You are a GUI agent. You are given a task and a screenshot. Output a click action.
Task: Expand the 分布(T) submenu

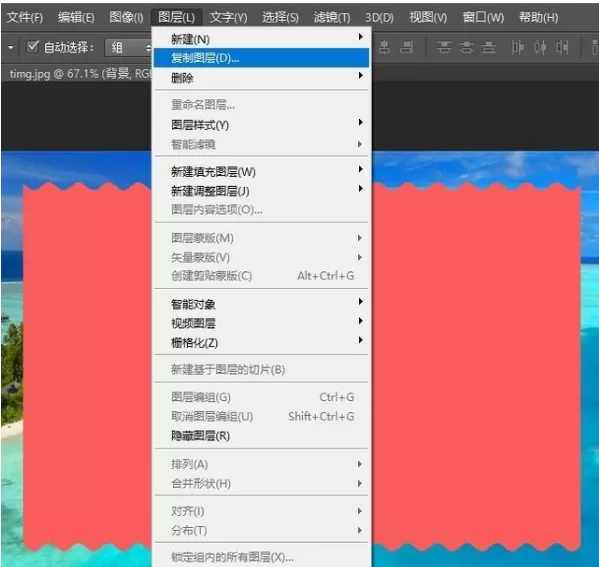tap(261, 530)
